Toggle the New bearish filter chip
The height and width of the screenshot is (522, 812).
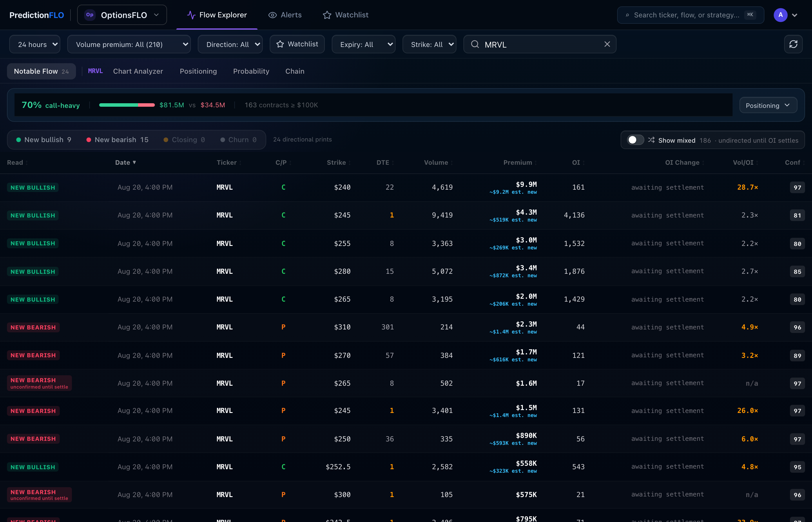(x=117, y=140)
